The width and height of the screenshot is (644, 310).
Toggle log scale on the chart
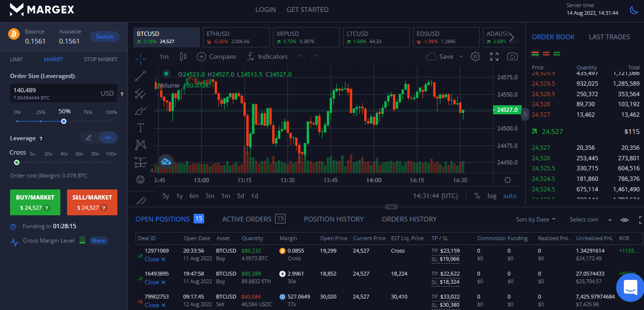tap(492, 196)
